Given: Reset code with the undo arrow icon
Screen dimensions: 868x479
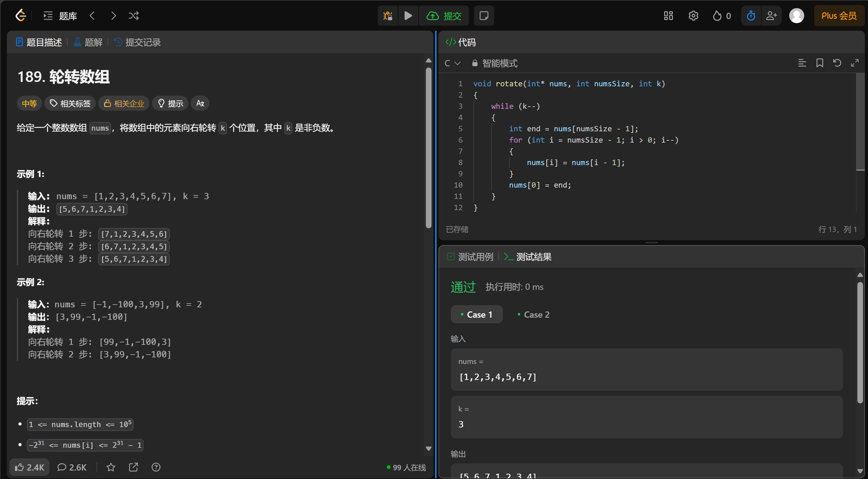Looking at the screenshot, I should (x=837, y=63).
